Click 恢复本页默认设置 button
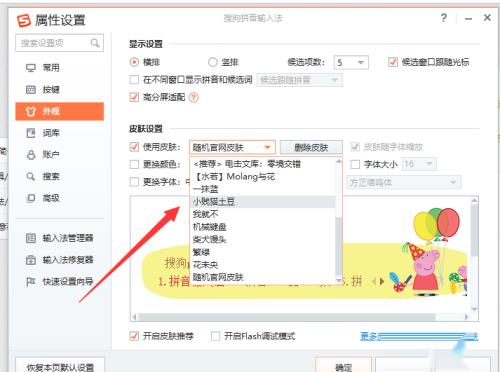This screenshot has width=500, height=372. click(60, 366)
